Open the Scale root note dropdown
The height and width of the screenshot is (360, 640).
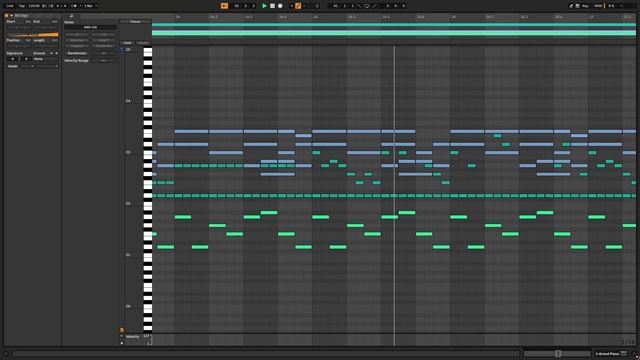(27, 66)
